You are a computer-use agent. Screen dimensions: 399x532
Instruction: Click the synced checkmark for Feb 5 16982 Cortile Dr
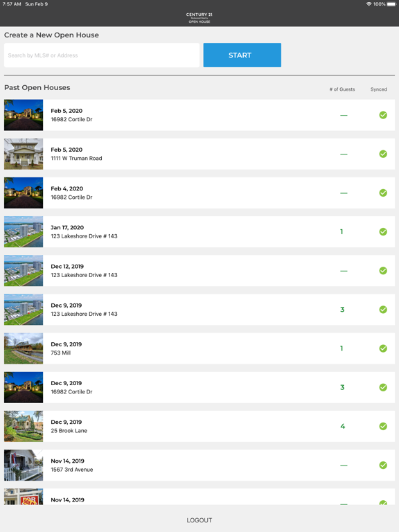pyautogui.click(x=383, y=115)
